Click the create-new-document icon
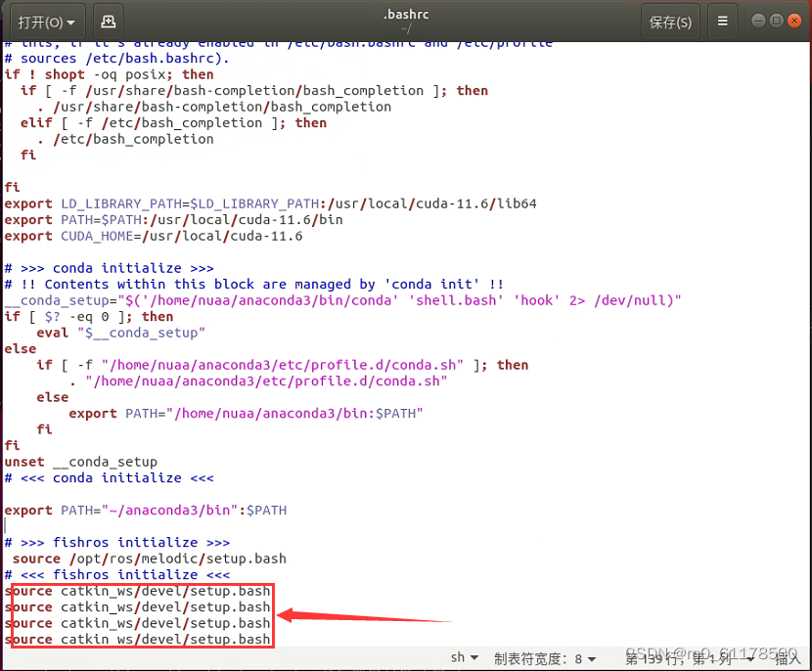 (x=107, y=20)
